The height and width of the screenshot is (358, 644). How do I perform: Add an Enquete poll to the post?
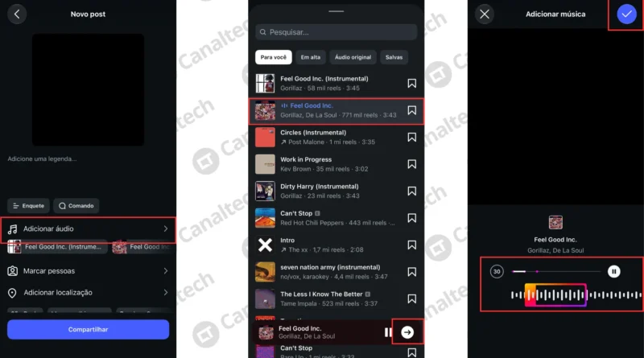point(28,206)
